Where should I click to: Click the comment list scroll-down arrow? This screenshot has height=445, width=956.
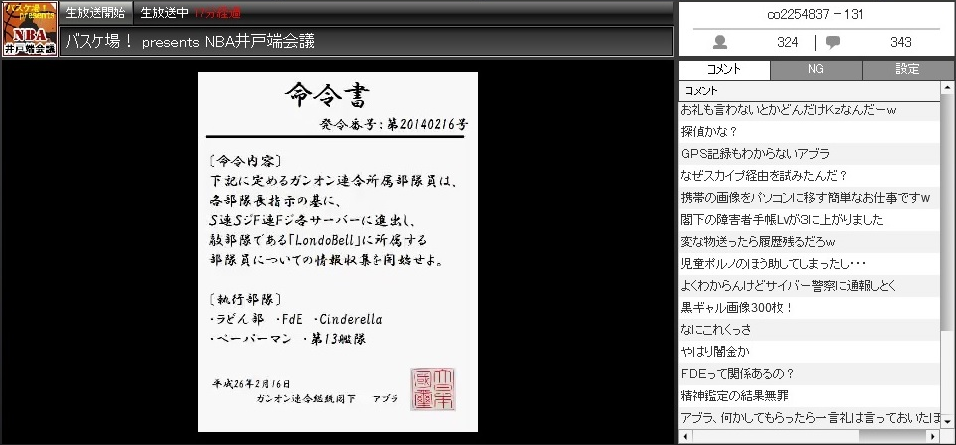947,420
